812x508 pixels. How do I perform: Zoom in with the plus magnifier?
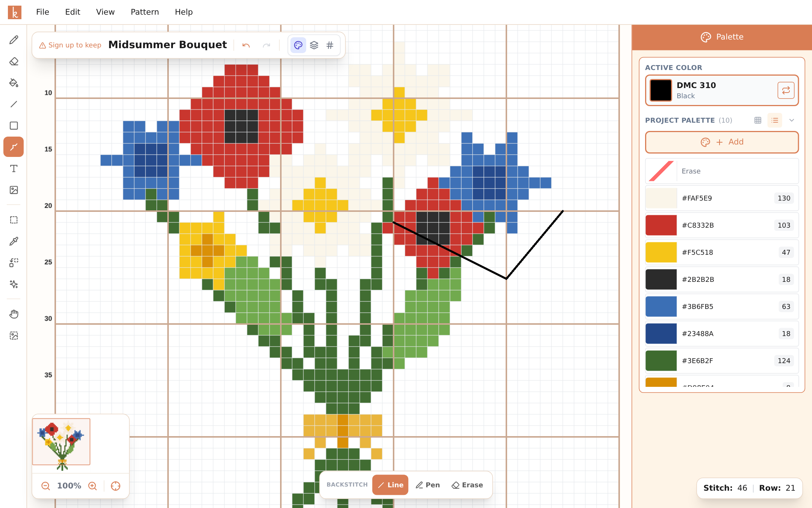click(92, 486)
